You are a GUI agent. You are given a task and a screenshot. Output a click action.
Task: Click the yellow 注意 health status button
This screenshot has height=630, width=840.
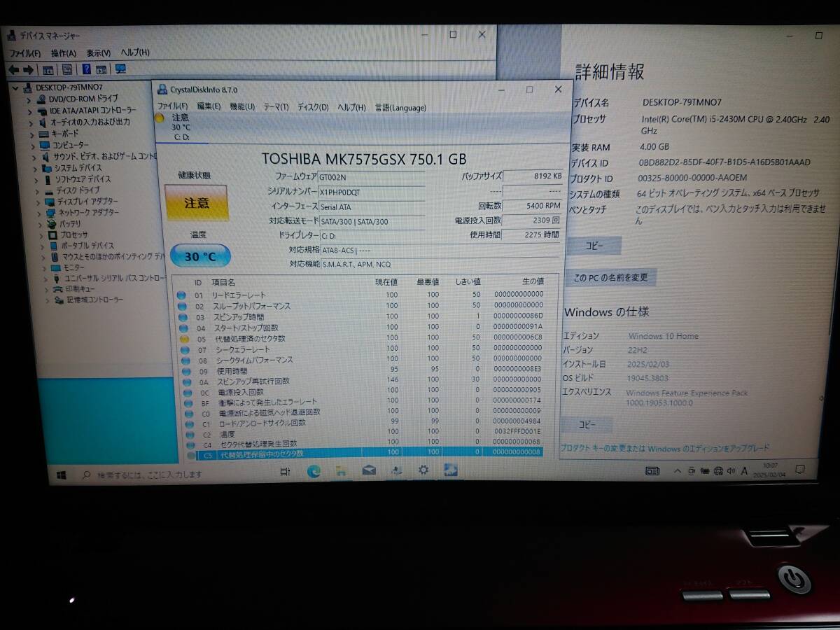point(197,203)
